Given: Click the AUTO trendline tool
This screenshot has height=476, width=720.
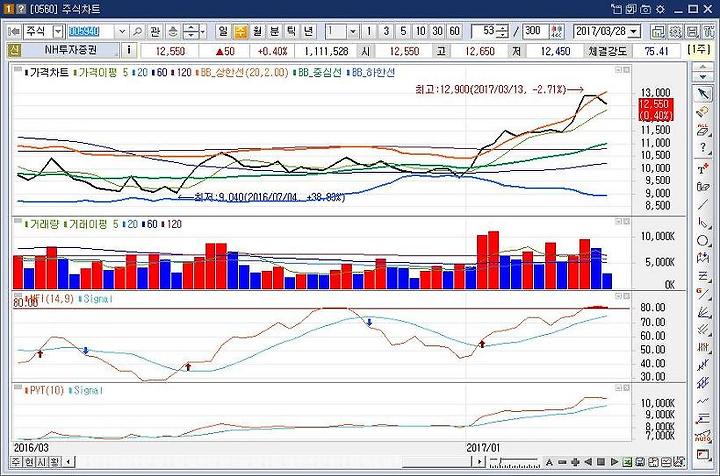Looking at the screenshot, I should point(703,437).
